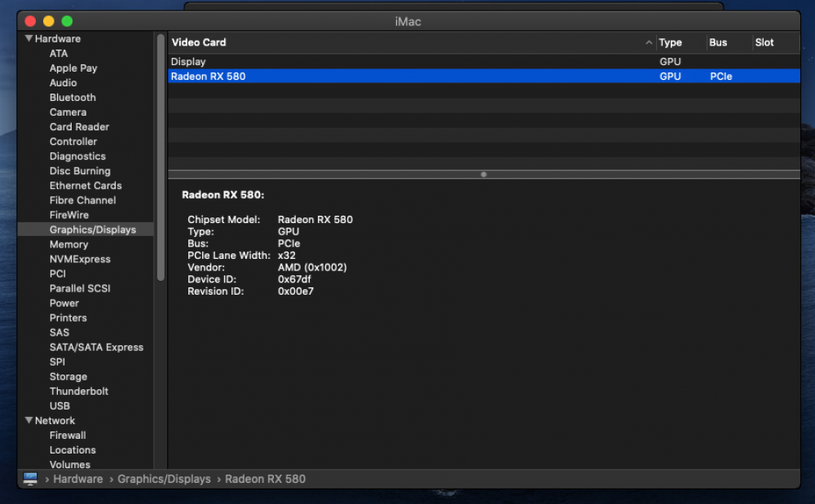815x504 pixels.
Task: Select the Radeon RX 580 table row
Action: pos(484,77)
